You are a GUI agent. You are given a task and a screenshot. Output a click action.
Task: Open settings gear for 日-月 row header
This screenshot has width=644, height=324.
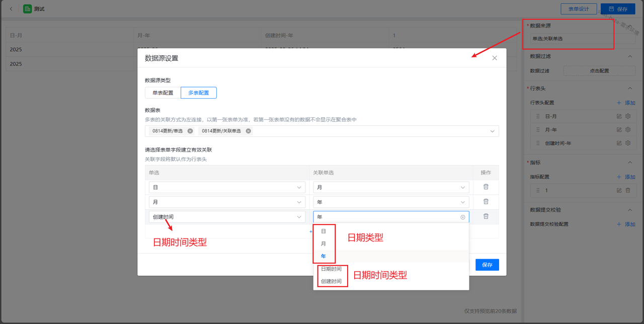[628, 116]
